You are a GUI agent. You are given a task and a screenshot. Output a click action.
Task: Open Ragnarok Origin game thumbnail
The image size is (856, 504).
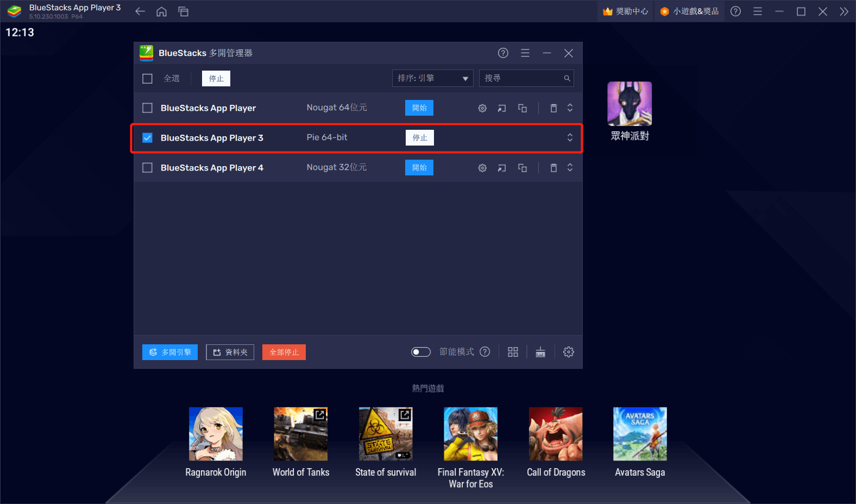pyautogui.click(x=216, y=434)
